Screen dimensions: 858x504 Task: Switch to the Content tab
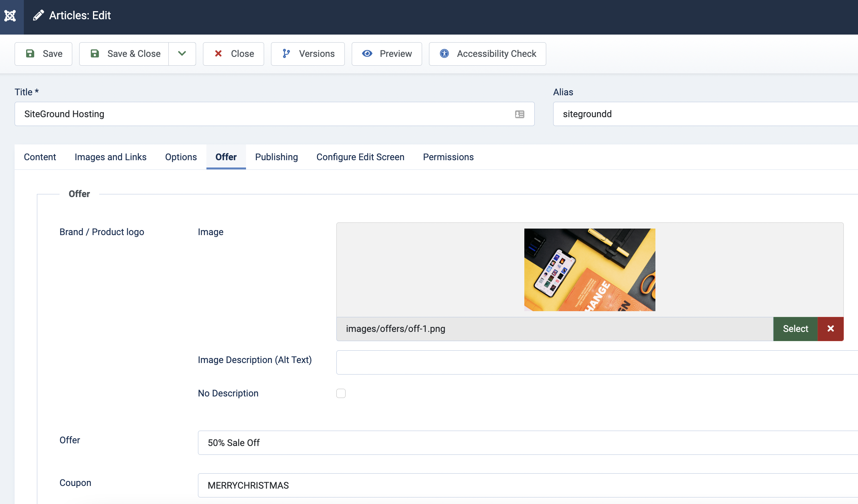click(x=40, y=157)
